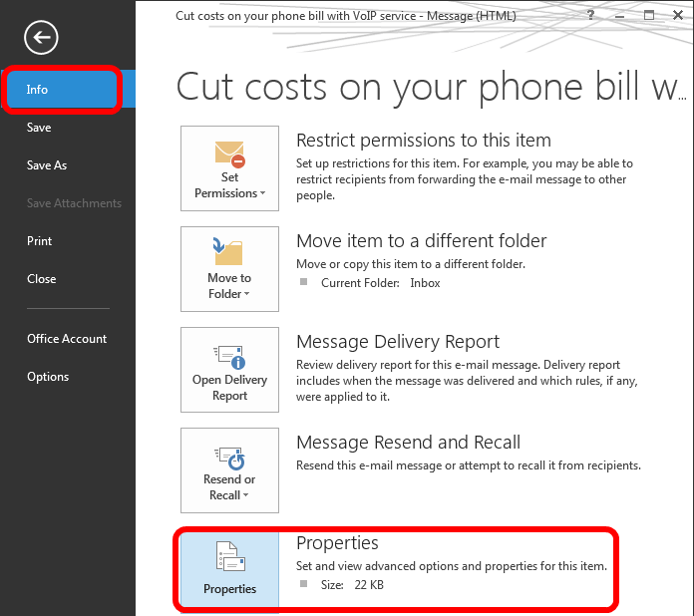Image resolution: width=694 pixels, height=616 pixels.
Task: Click the Open Delivery Report icon
Action: [x=229, y=355]
